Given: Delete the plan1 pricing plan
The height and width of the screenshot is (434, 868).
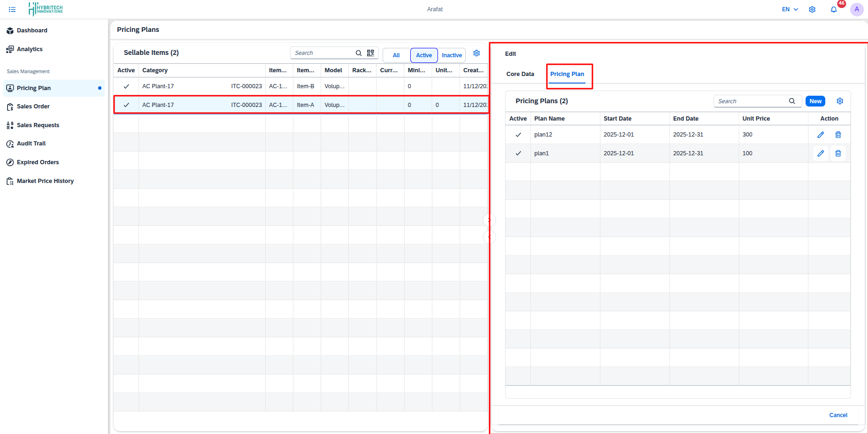Looking at the screenshot, I should point(838,153).
